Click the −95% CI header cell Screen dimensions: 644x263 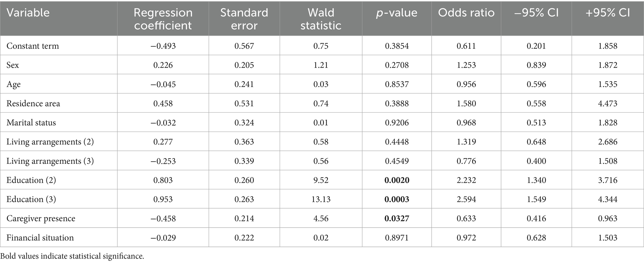536,13
